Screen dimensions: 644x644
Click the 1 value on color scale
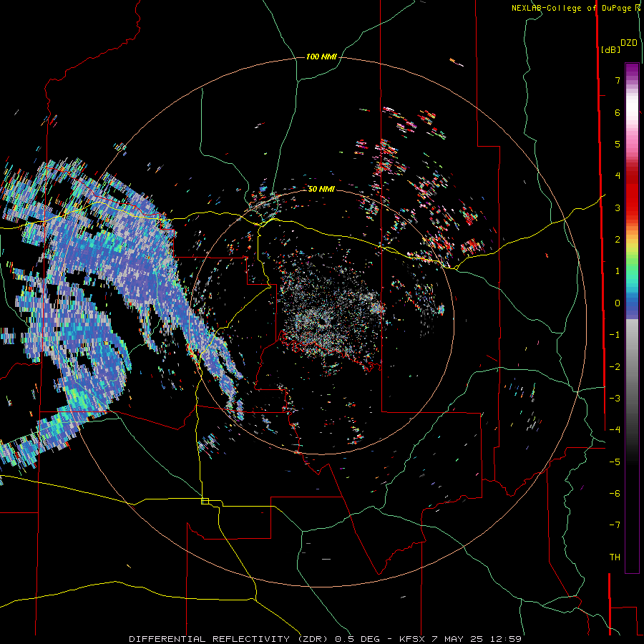618,271
